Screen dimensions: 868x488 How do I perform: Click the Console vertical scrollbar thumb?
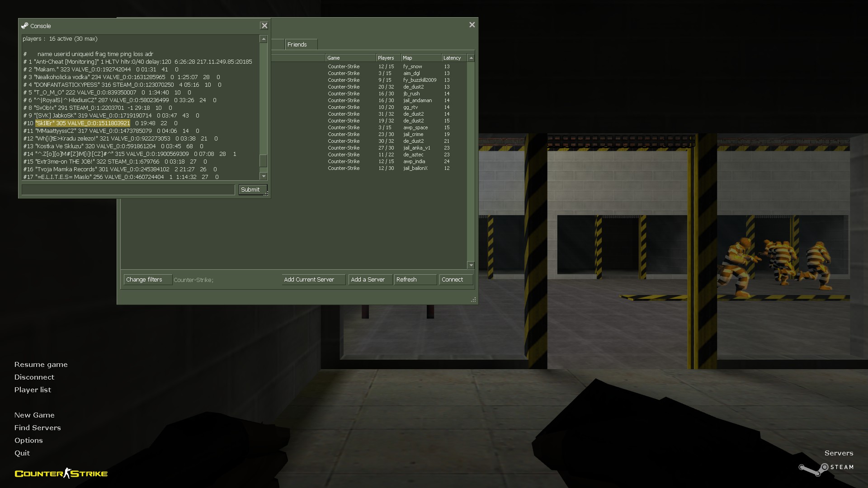click(x=264, y=161)
